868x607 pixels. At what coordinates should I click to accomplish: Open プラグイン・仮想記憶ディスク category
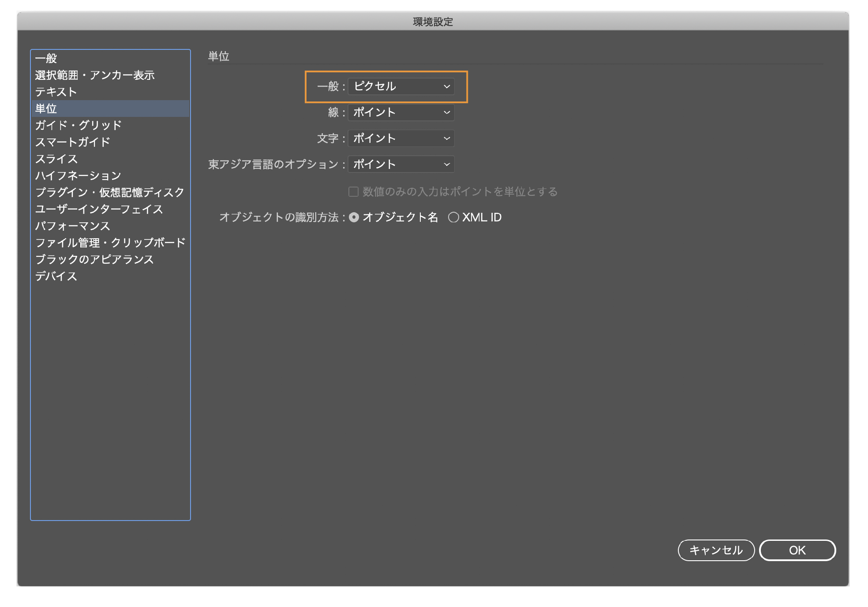(110, 192)
